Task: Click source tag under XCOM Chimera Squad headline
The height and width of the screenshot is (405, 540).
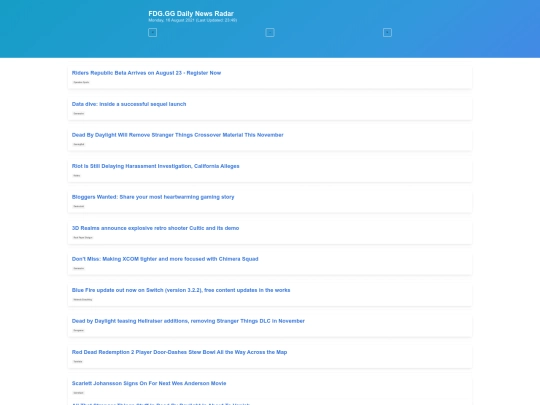Action: tap(79, 268)
